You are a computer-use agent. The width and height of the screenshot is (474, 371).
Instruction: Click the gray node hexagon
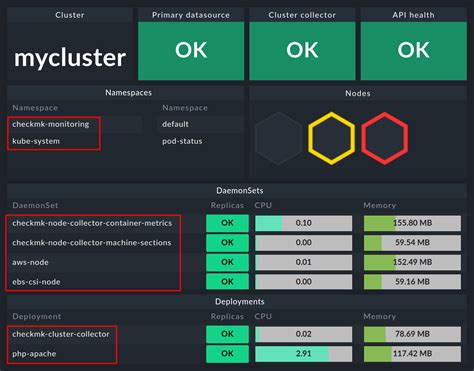[x=278, y=138]
